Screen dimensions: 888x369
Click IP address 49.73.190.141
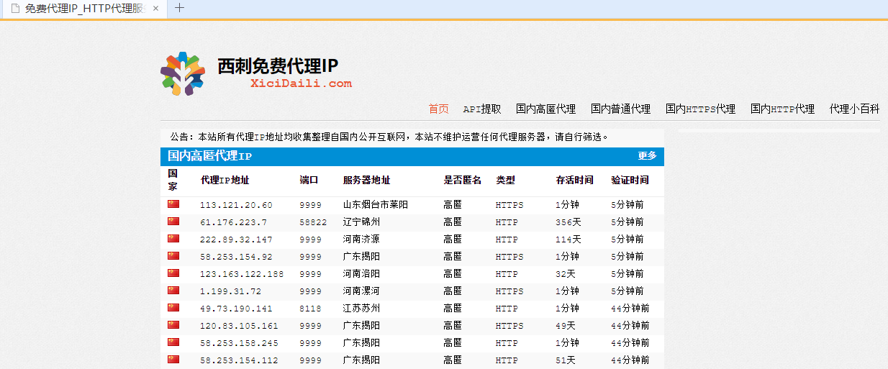[x=236, y=309]
